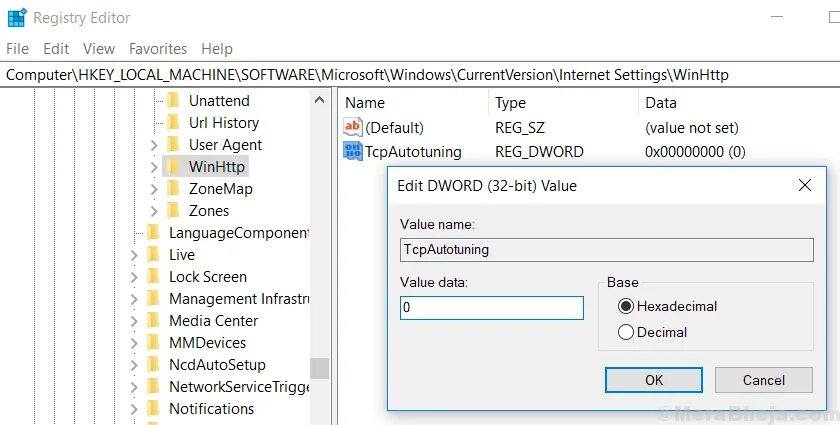This screenshot has width=840, height=425.
Task: Click the Management Infrastructure folder icon
Action: tap(153, 299)
